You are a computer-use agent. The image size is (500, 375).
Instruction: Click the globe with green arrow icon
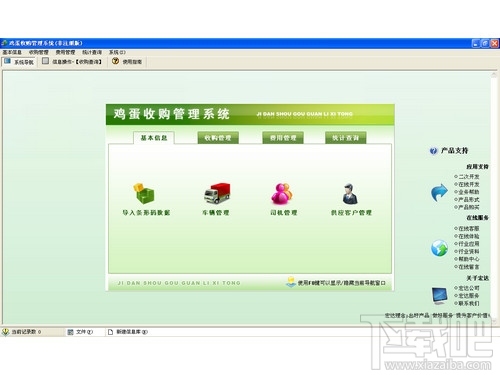pos(439,248)
